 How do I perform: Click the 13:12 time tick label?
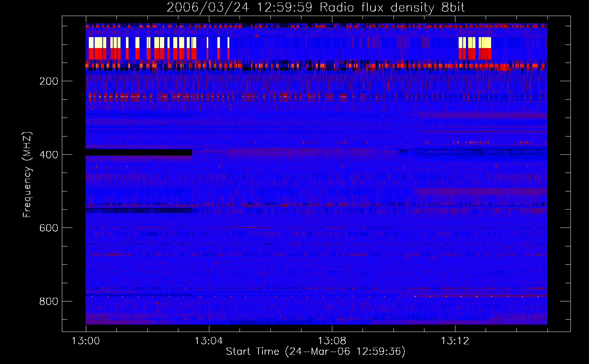pos(455,341)
